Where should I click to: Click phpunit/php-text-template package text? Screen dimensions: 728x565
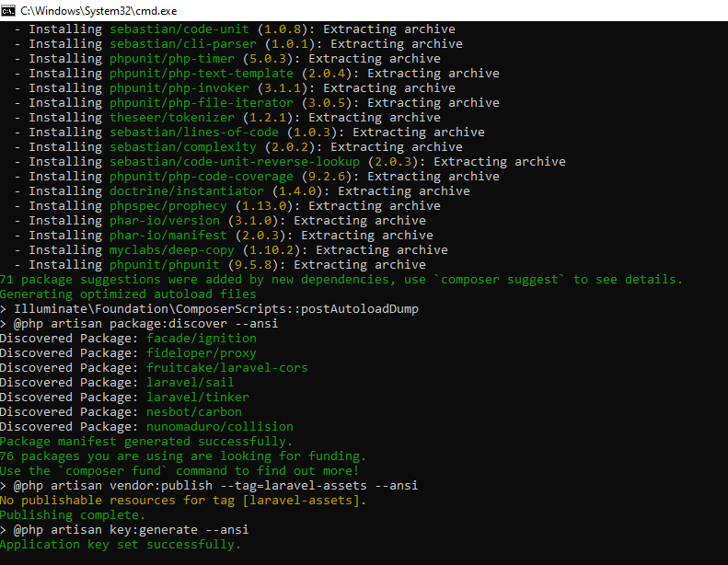tap(202, 74)
